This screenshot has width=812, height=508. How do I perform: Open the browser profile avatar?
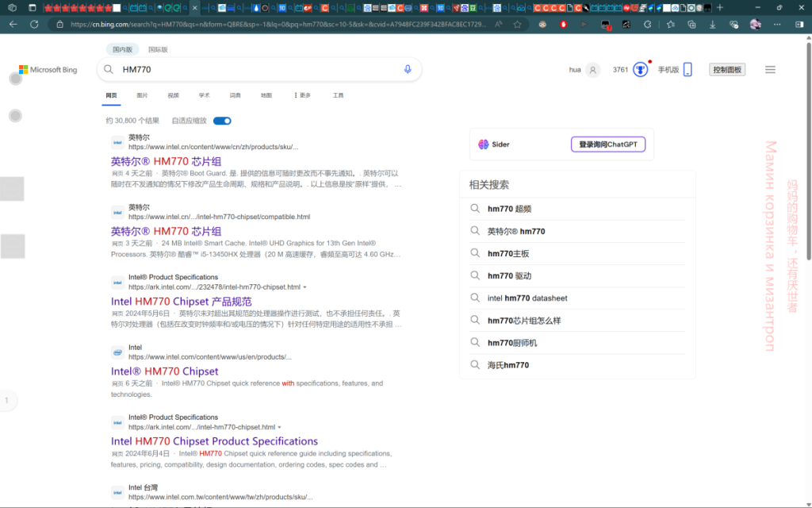click(755, 25)
